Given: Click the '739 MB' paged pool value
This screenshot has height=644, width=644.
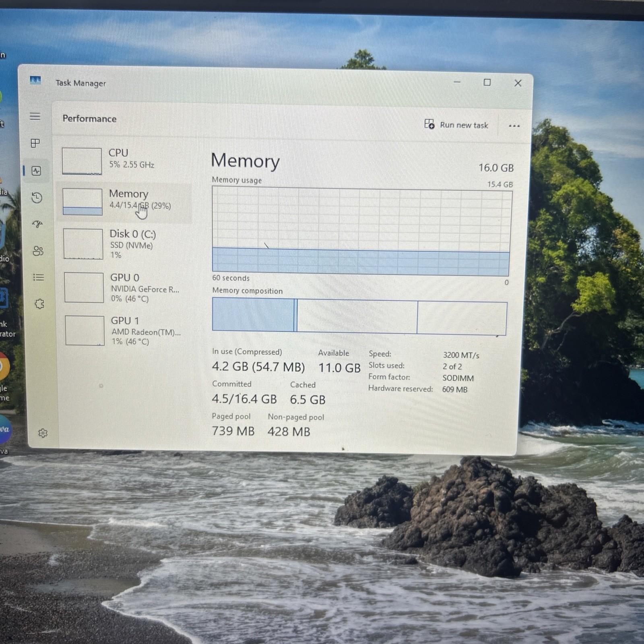Looking at the screenshot, I should point(233,431).
